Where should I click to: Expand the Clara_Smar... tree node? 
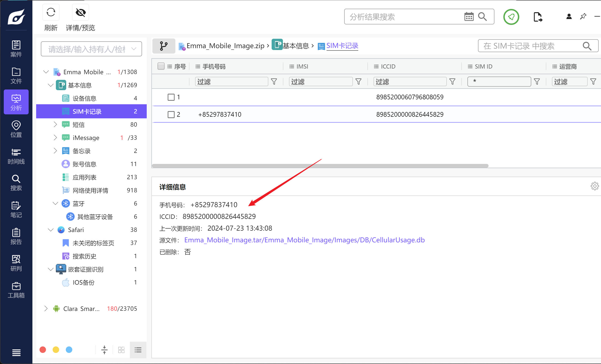[x=46, y=308]
